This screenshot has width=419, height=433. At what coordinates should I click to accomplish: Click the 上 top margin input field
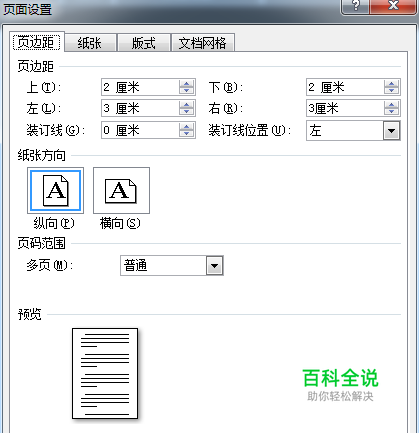[x=140, y=87]
